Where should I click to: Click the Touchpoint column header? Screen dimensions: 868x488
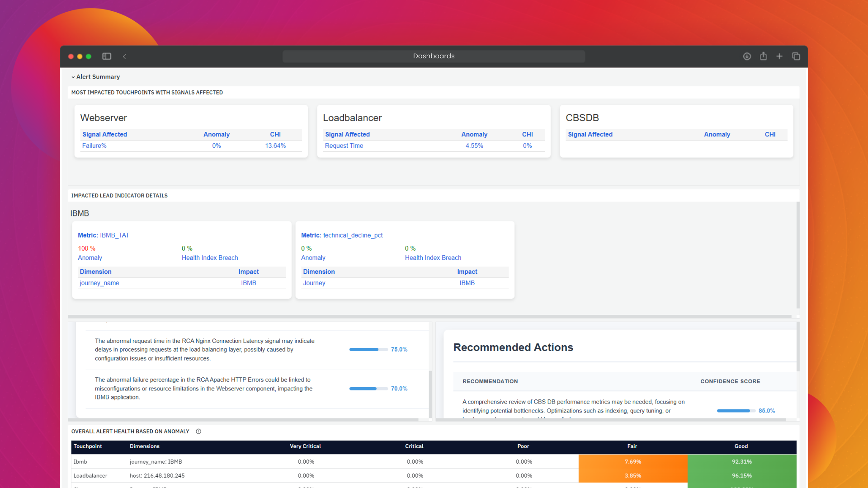click(x=88, y=446)
